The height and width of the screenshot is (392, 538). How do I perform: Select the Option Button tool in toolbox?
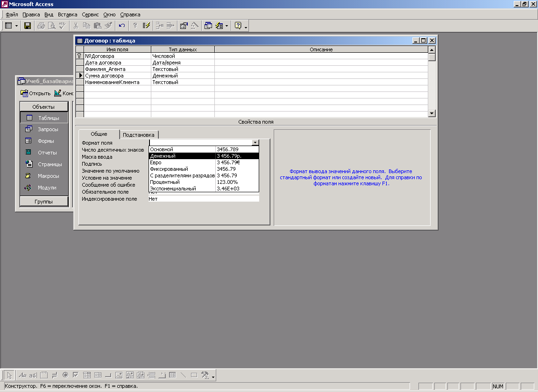click(65, 375)
